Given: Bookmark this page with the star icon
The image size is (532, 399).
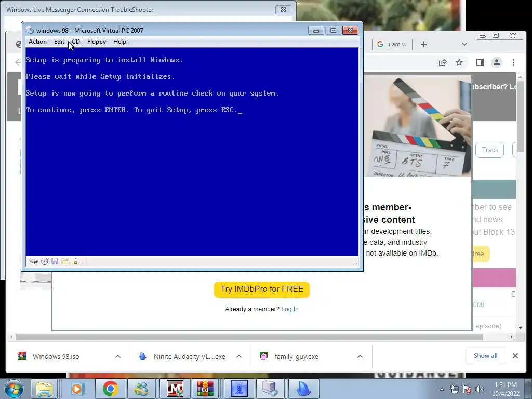Looking at the screenshot, I should click(x=459, y=62).
